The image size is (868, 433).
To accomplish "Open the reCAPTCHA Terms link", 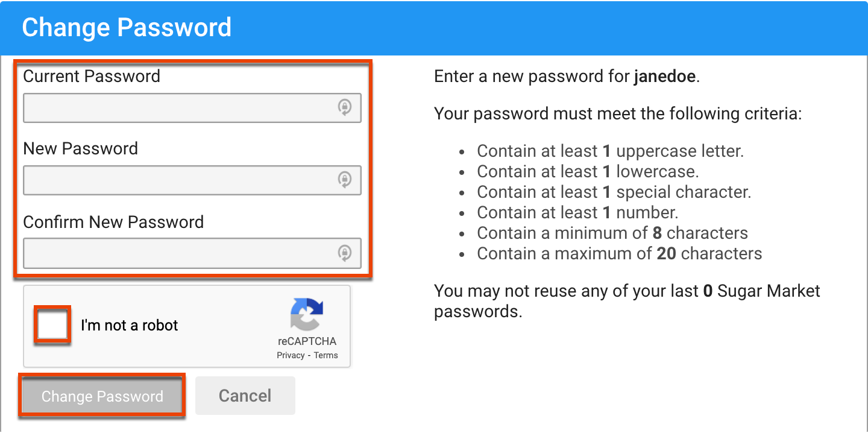I will (326, 355).
